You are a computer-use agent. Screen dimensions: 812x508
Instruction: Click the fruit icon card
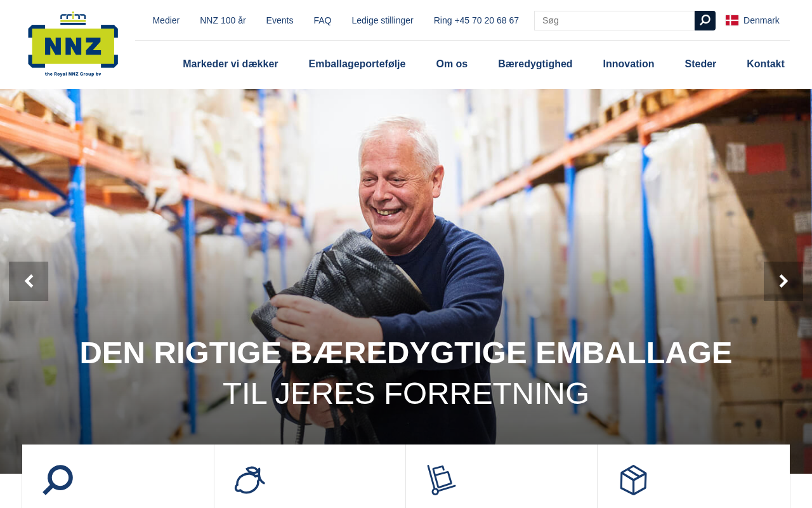[x=250, y=480]
